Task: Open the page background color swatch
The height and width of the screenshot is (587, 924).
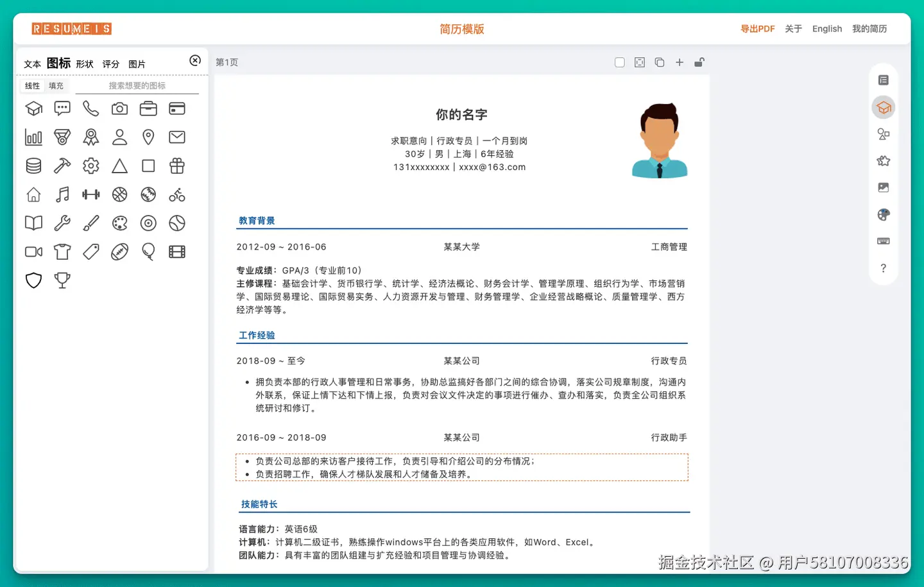Action: [x=619, y=62]
